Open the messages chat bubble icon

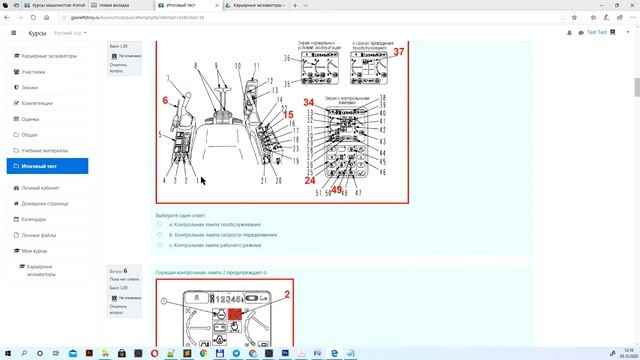point(581,33)
